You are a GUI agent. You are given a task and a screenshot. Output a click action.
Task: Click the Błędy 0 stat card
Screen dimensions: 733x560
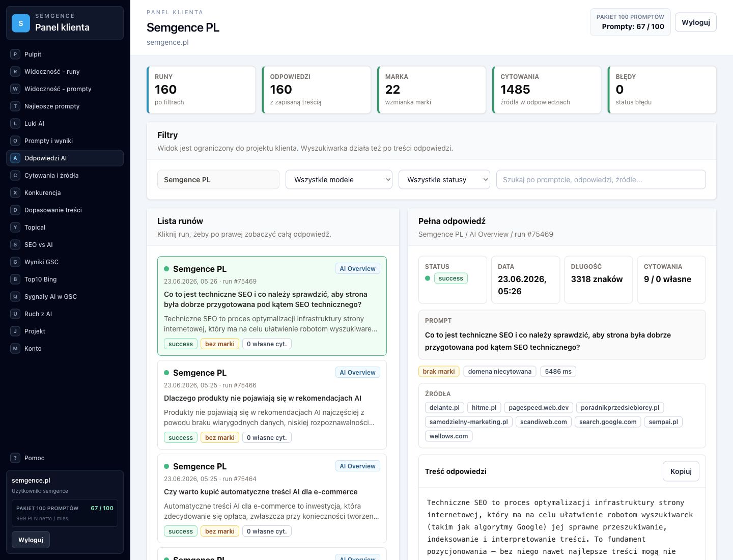click(x=662, y=90)
